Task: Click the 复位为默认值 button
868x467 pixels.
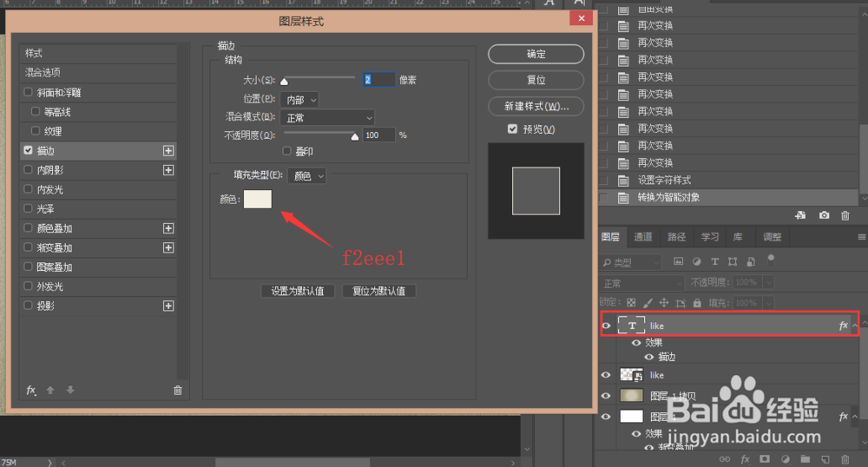Action: pyautogui.click(x=379, y=291)
